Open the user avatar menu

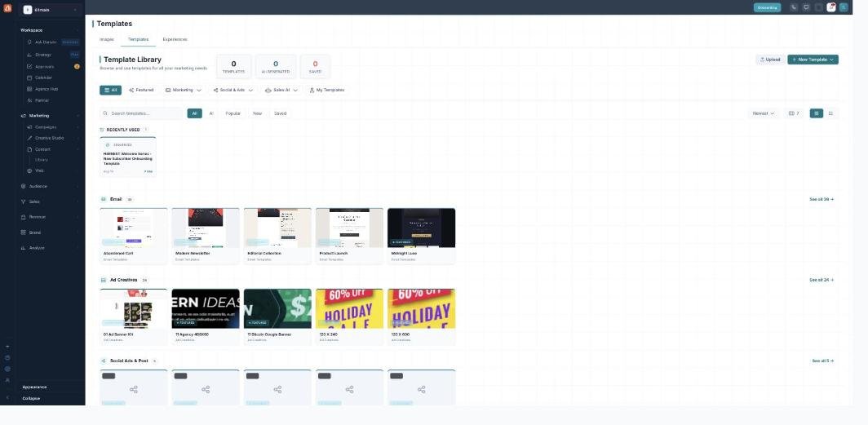coord(843,7)
